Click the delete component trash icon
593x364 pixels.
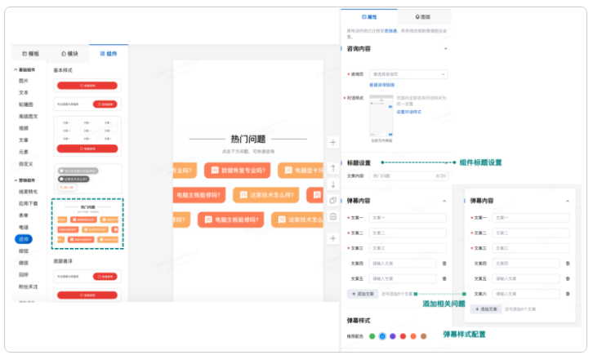pos(333,216)
